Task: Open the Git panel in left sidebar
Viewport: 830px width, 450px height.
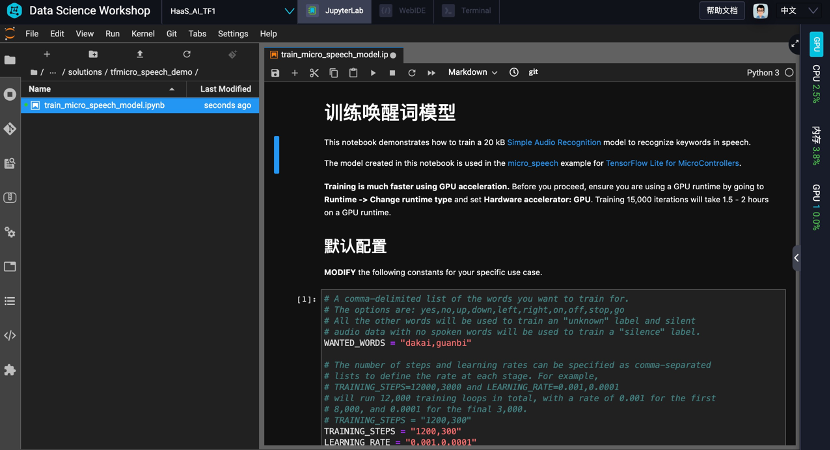Action: click(x=10, y=129)
